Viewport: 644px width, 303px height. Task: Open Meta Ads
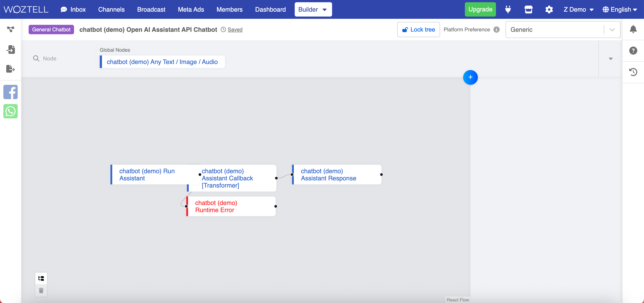pyautogui.click(x=191, y=9)
